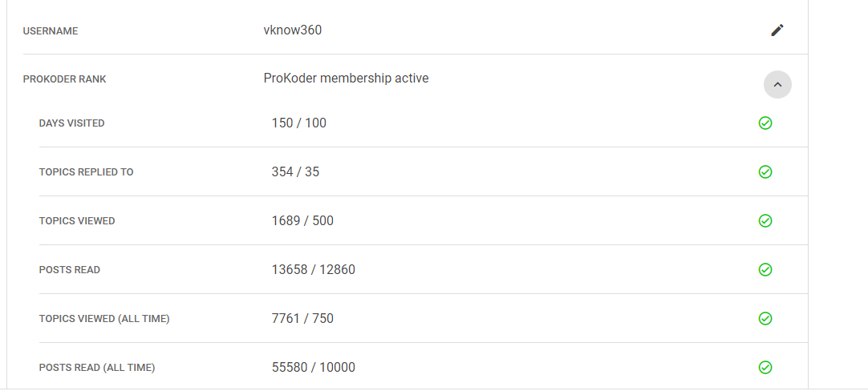Click the Posts Read (All Time) checkmark icon
This screenshot has height=391, width=868.
pyautogui.click(x=765, y=367)
